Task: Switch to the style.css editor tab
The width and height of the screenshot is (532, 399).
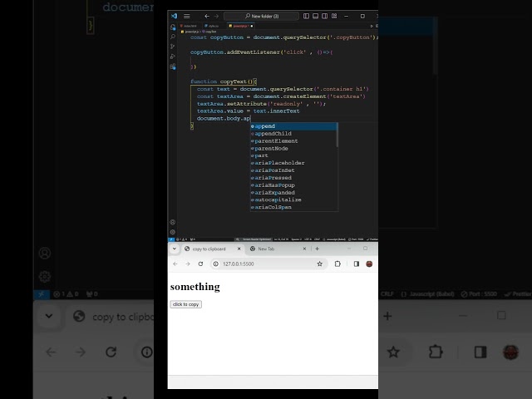Action: [x=213, y=26]
